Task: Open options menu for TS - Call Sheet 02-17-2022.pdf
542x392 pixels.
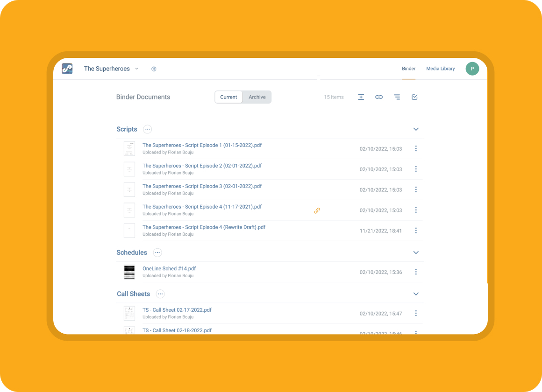Action: pos(416,313)
